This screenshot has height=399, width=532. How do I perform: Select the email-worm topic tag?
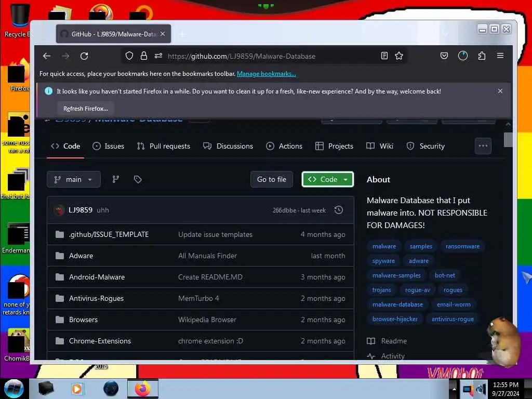[x=454, y=304]
